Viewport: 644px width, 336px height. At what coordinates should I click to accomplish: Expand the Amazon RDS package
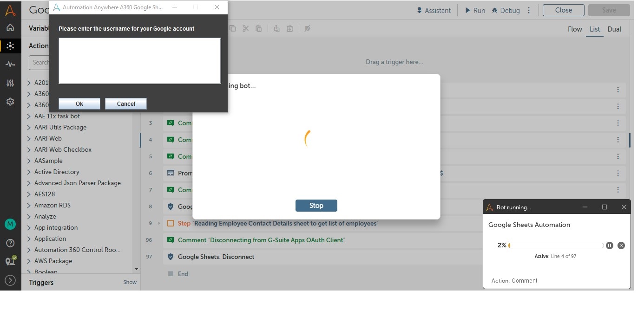pos(29,205)
